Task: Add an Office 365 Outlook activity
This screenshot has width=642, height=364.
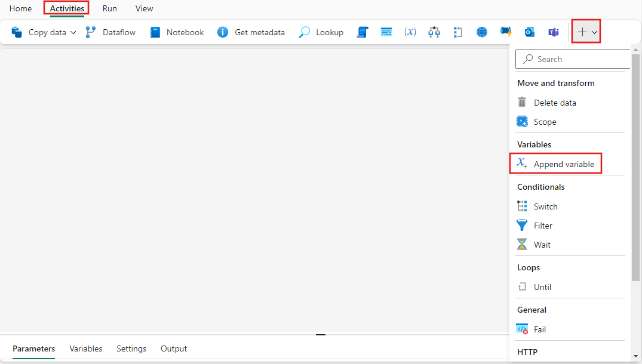Action: [530, 32]
